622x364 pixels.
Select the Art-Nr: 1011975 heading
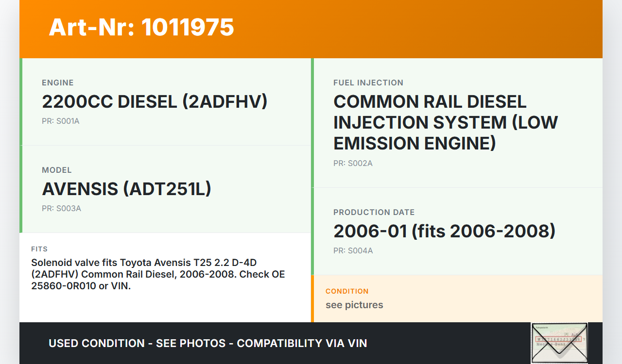[x=141, y=27]
